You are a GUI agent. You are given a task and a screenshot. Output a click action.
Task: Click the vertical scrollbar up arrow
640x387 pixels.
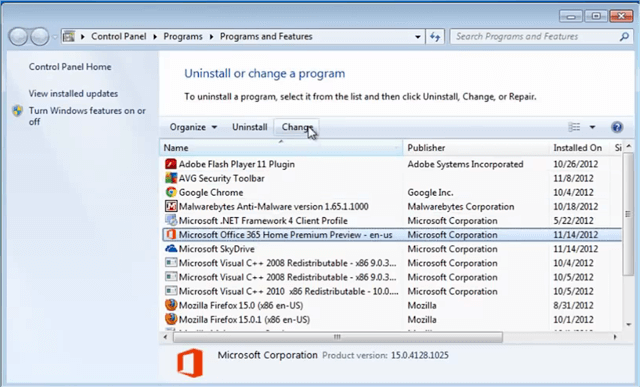(628, 146)
